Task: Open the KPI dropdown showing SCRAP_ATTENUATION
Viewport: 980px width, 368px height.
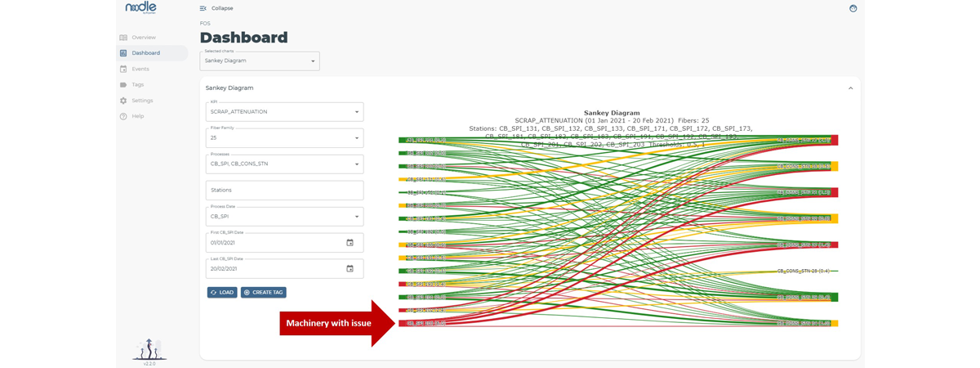Action: pos(284,112)
